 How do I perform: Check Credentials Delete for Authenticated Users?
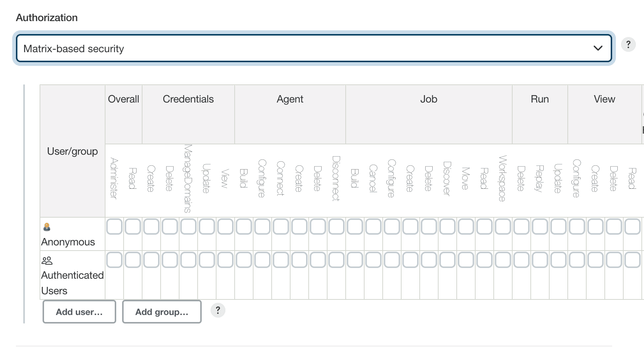[x=170, y=260]
